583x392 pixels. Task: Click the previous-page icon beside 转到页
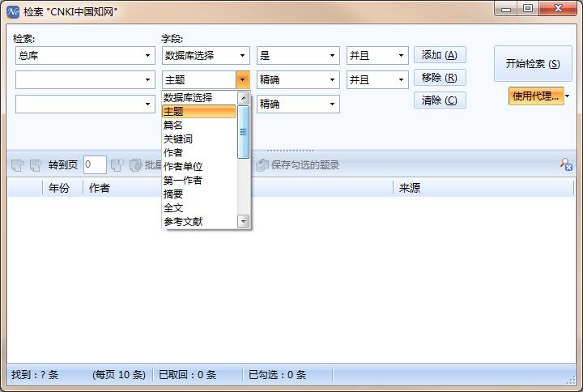click(36, 165)
